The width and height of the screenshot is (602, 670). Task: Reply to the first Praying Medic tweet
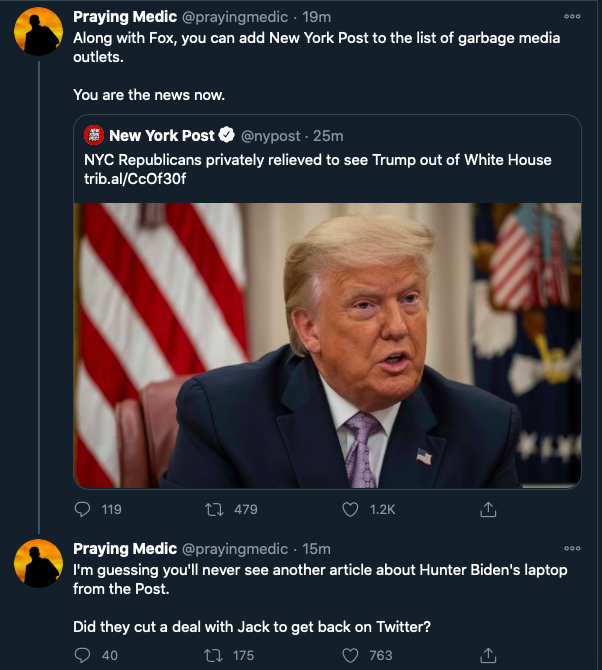click(x=83, y=509)
